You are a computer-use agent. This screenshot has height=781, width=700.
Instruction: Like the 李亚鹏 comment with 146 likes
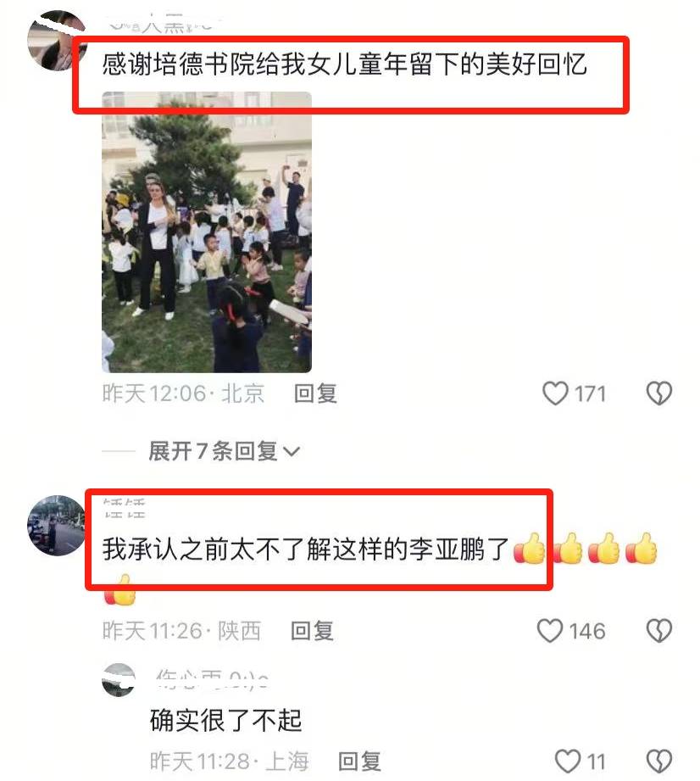tap(550, 631)
